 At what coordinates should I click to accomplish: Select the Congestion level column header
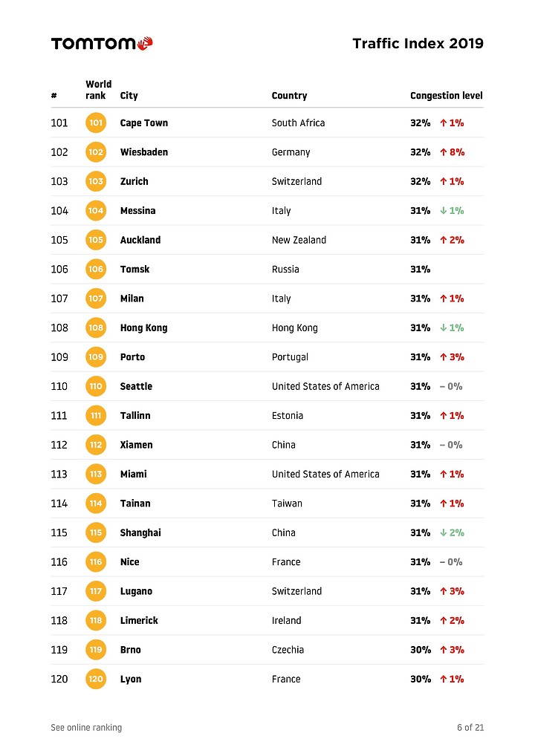[447, 96]
